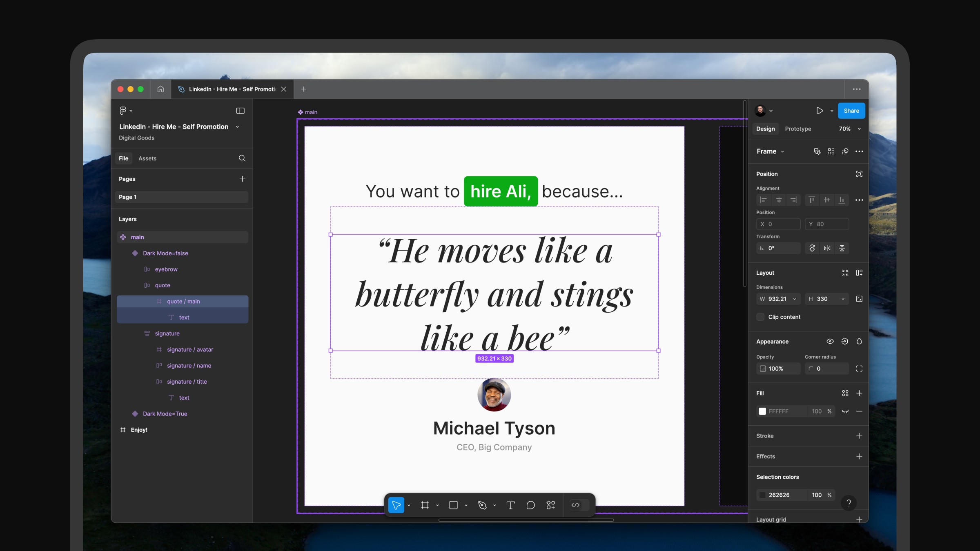
Task: Select the signature / avatar layer
Action: click(190, 350)
